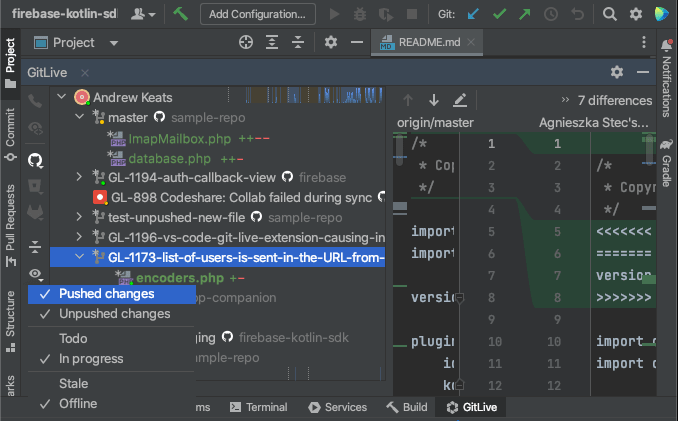Toggle Todo filter option
This screenshot has width=678, height=421.
(x=112, y=338)
